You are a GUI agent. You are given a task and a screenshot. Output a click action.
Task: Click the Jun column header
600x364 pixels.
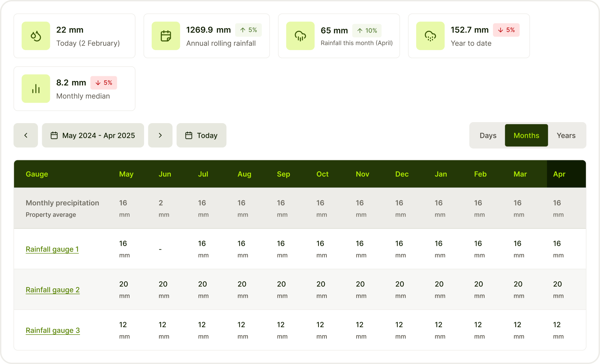pos(165,174)
